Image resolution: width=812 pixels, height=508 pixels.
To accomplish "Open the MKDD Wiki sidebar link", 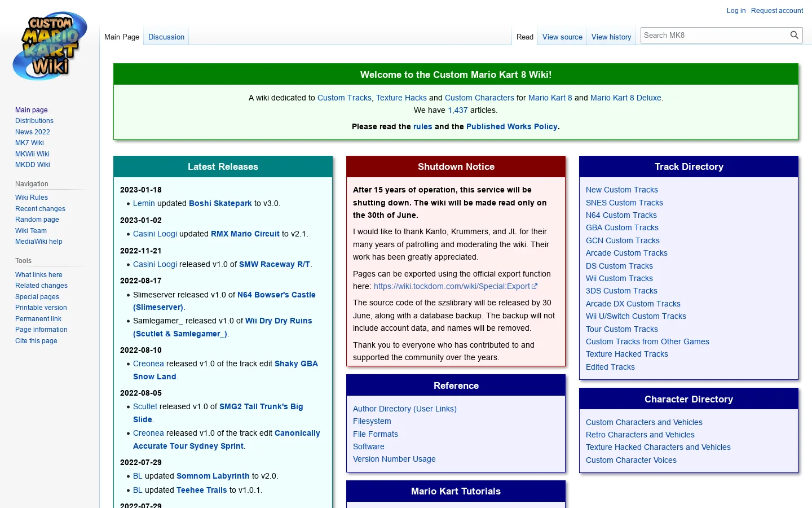I will (x=33, y=165).
